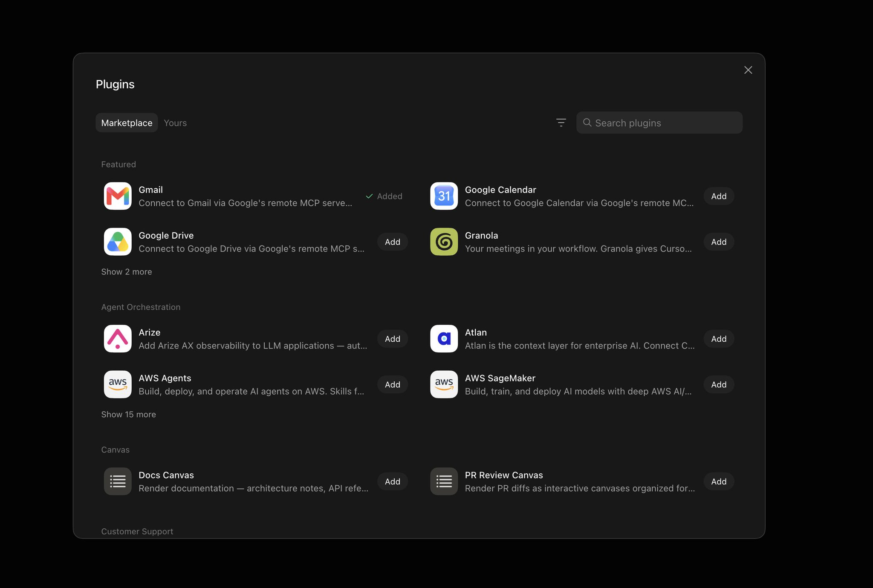This screenshot has width=873, height=588.
Task: Add the Google Drive plugin
Action: pos(393,242)
